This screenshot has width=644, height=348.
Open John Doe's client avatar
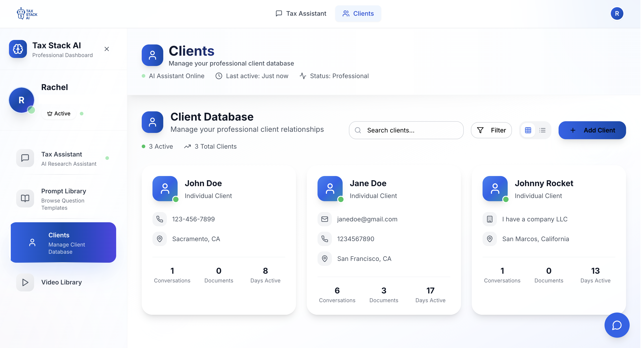[x=165, y=189]
